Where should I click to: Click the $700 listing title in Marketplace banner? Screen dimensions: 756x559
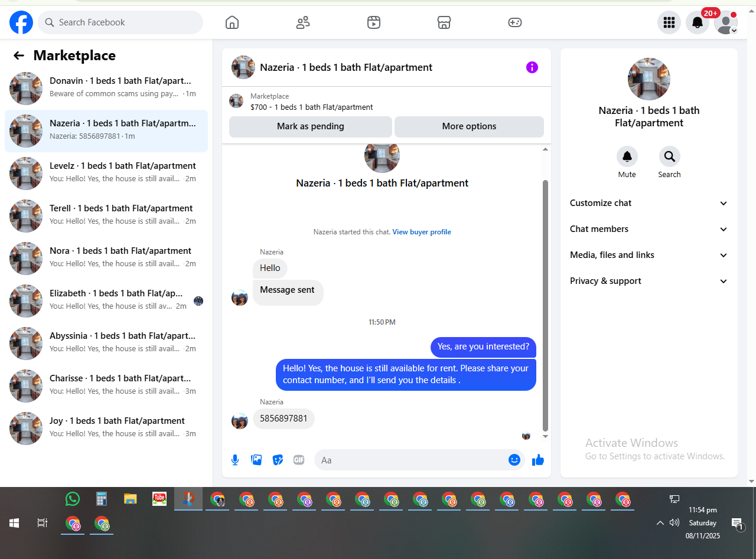click(312, 107)
